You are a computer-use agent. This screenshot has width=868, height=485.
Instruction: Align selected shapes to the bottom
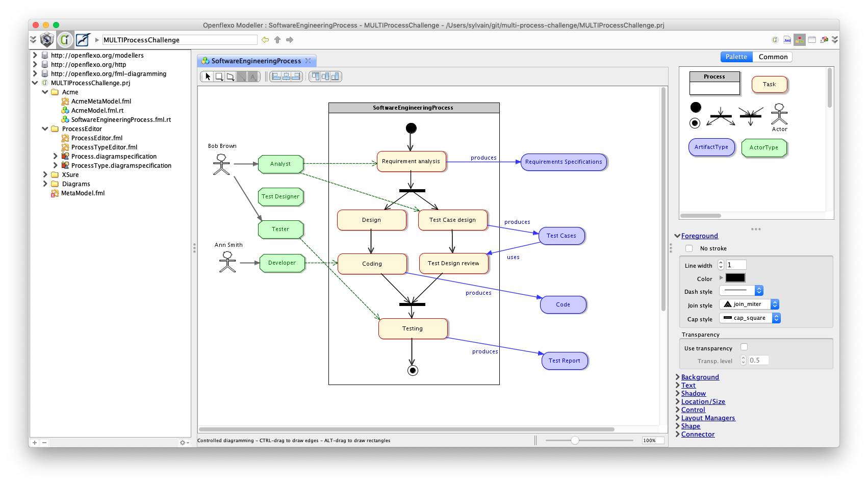click(335, 76)
